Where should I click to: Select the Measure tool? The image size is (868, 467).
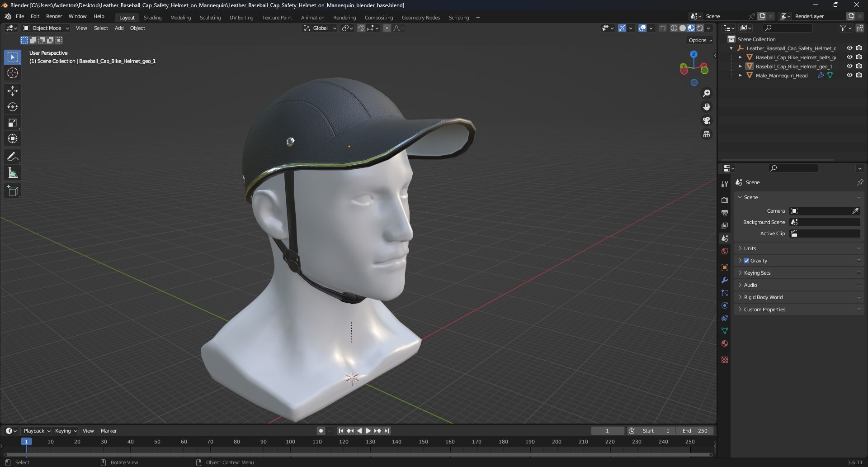(x=13, y=173)
